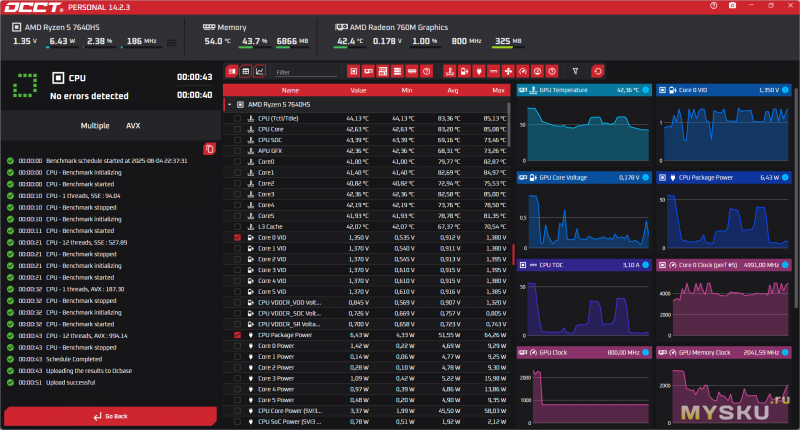Toggle power plug sensor type filter
800x430 pixels.
coord(479,71)
